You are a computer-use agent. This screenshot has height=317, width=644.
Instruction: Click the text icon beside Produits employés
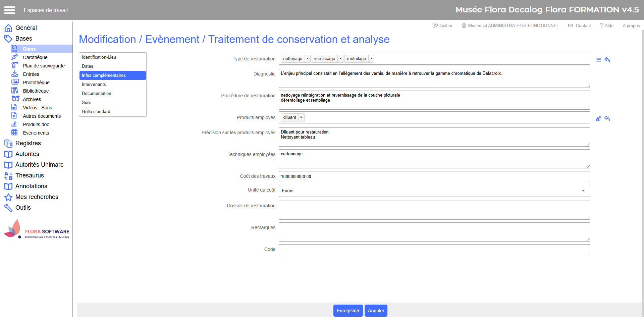598,119
